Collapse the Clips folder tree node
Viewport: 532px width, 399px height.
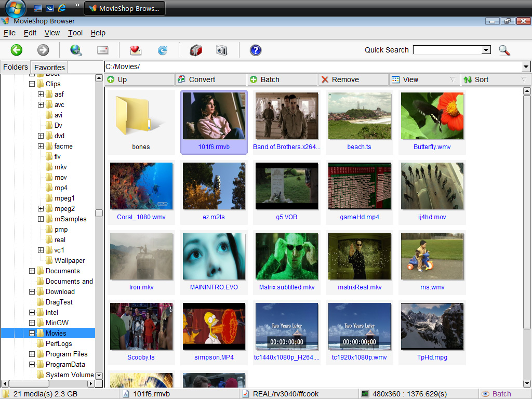click(x=32, y=84)
